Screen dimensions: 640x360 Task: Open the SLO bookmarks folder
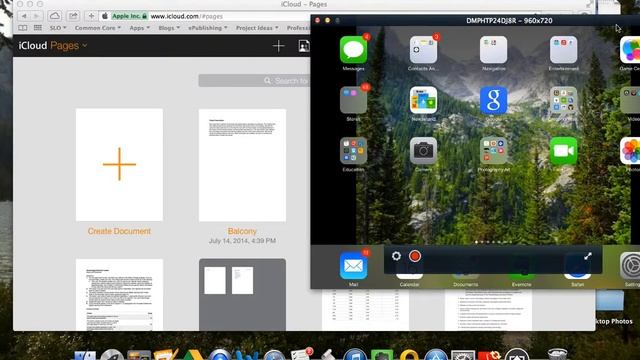pyautogui.click(x=58, y=28)
